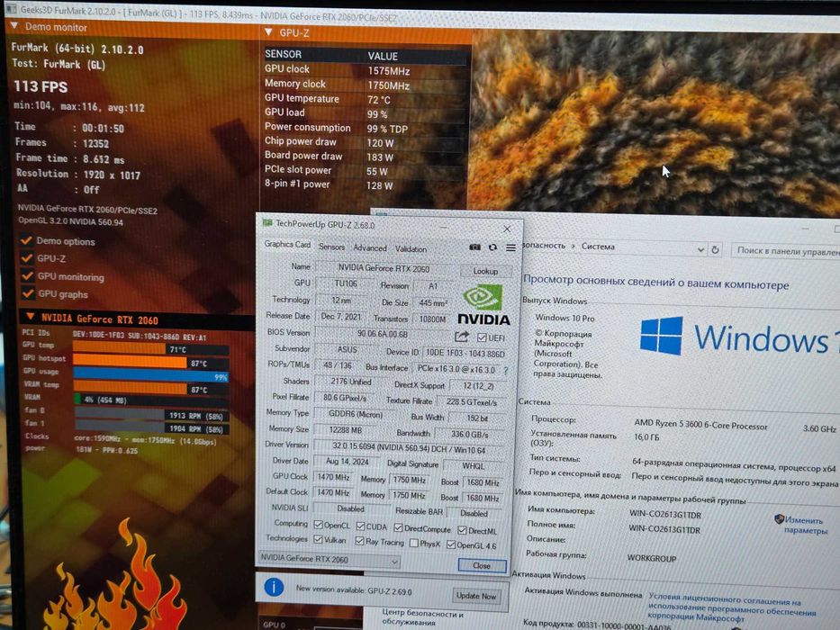Click the VRAM temp 87°C bar
Viewport: 840px width, 630px height.
(x=151, y=389)
